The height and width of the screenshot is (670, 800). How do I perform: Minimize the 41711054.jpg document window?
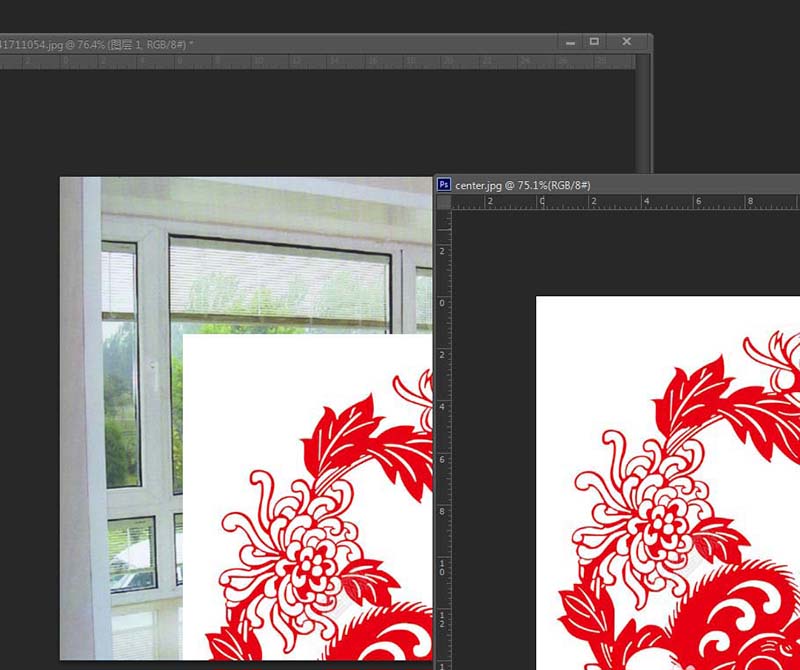(570, 43)
